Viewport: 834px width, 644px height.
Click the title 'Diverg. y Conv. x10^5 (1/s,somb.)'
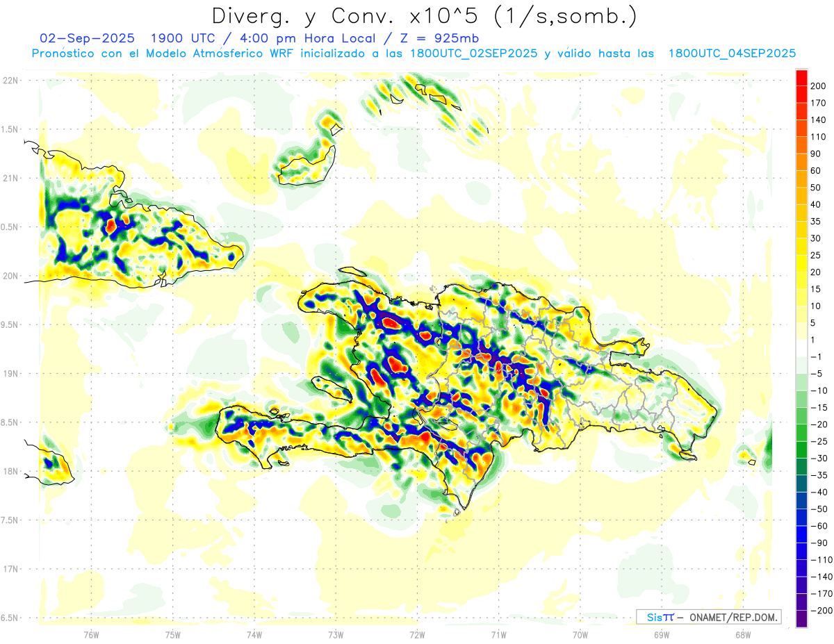pos(424,16)
